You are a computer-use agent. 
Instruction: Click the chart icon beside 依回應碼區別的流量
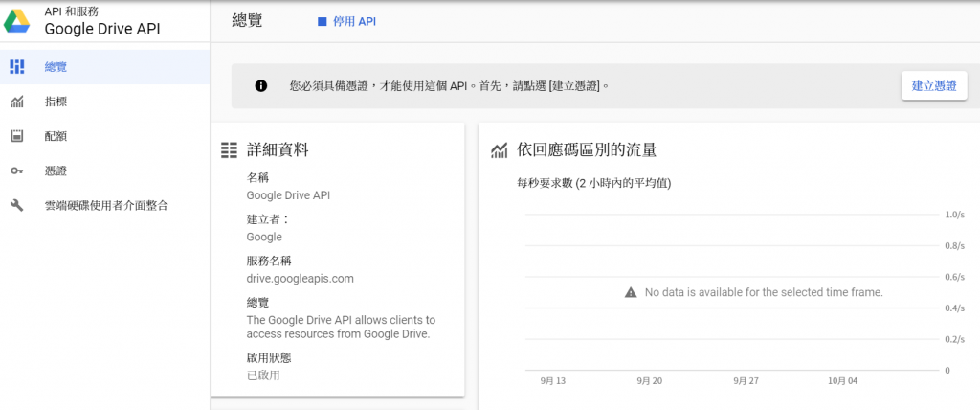click(499, 150)
